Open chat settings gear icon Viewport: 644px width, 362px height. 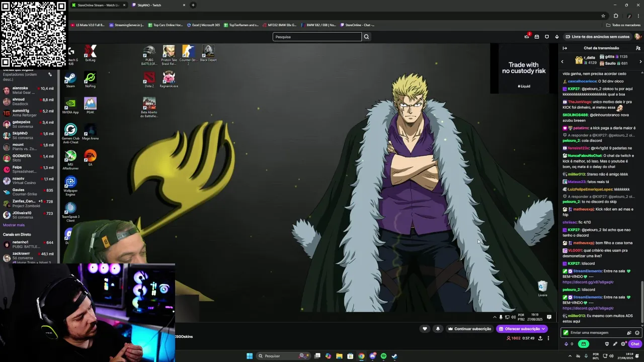click(x=623, y=344)
